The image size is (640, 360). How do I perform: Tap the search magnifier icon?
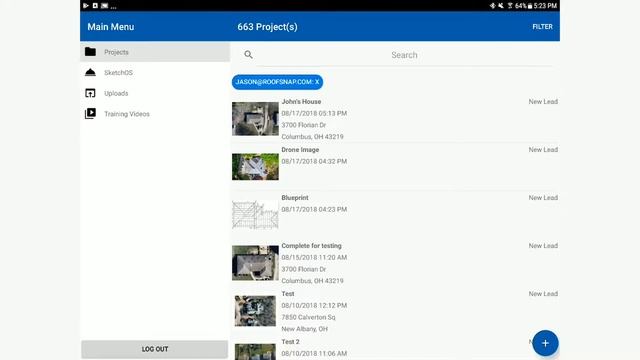point(248,54)
